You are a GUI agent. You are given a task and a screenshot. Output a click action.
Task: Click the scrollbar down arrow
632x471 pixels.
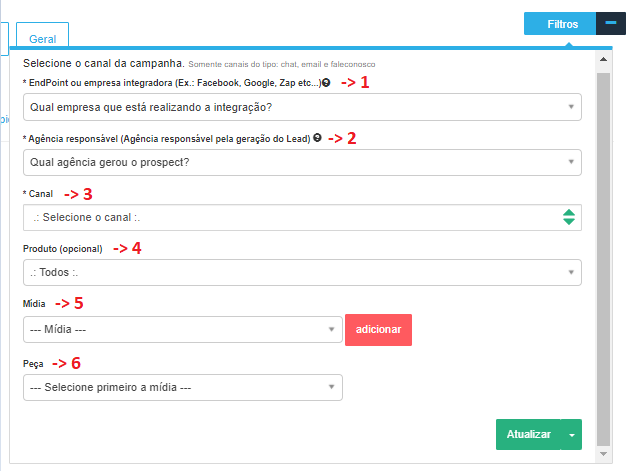(x=603, y=454)
